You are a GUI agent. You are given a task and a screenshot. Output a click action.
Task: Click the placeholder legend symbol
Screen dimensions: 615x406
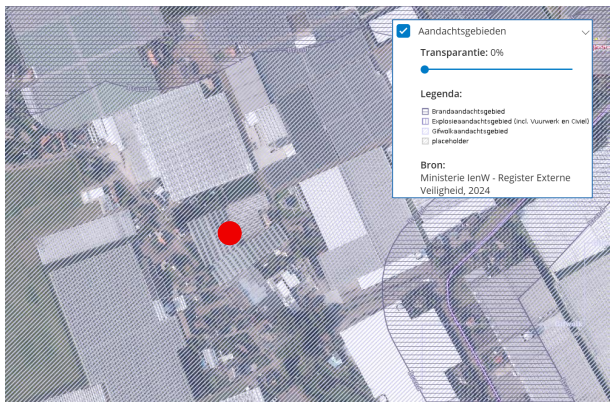(425, 141)
